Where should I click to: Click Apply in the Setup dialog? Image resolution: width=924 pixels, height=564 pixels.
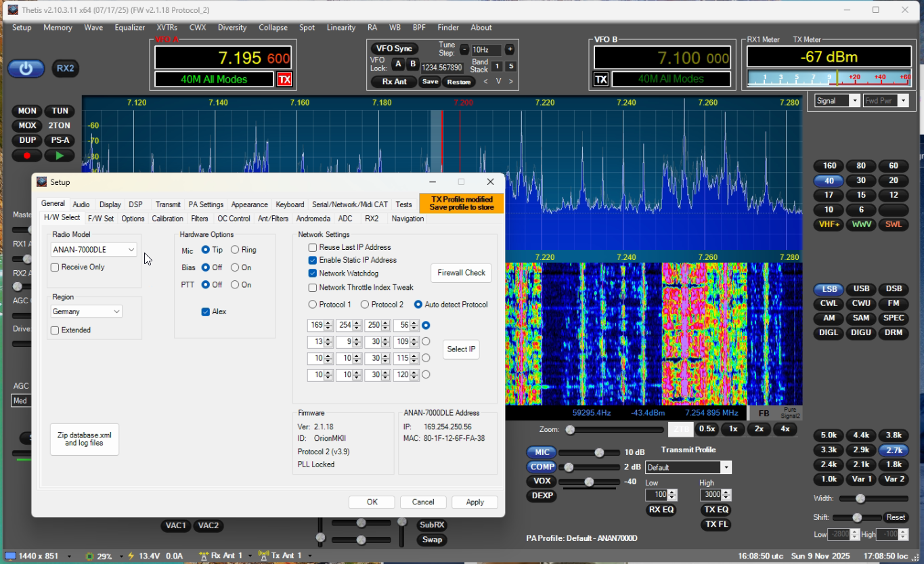pyautogui.click(x=475, y=502)
